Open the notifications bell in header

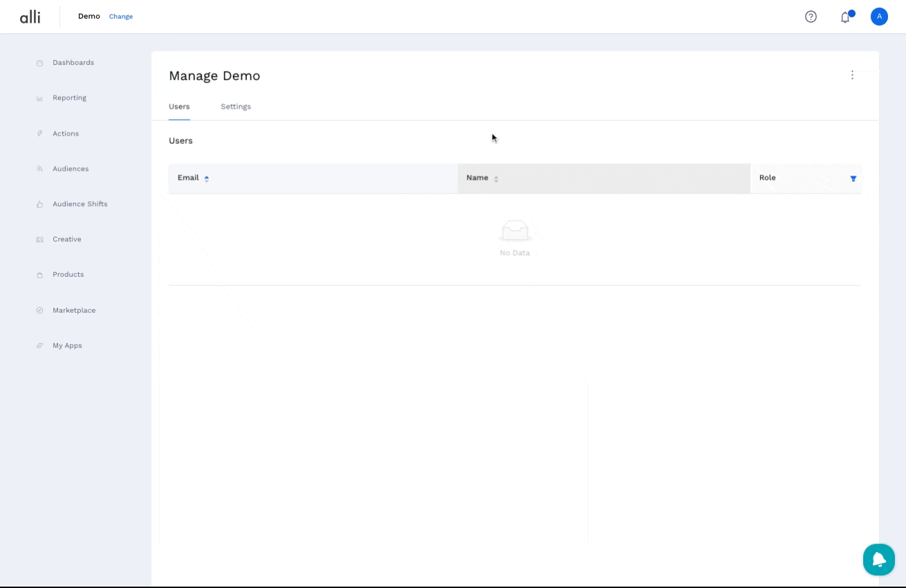pyautogui.click(x=845, y=17)
